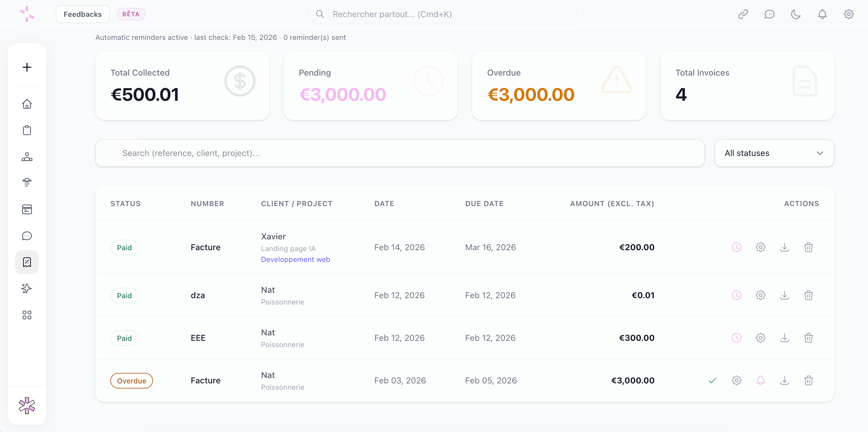
Task: Open the AI sparkles feature in the sidebar
Action: point(27,288)
